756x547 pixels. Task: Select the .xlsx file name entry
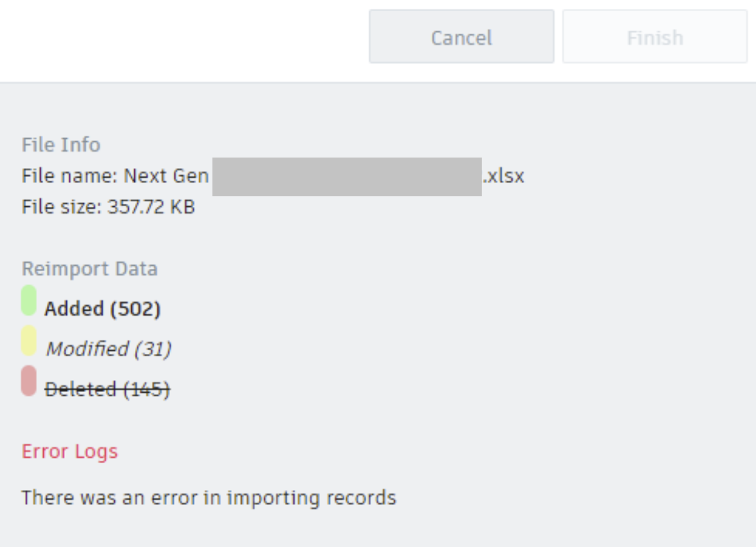272,176
